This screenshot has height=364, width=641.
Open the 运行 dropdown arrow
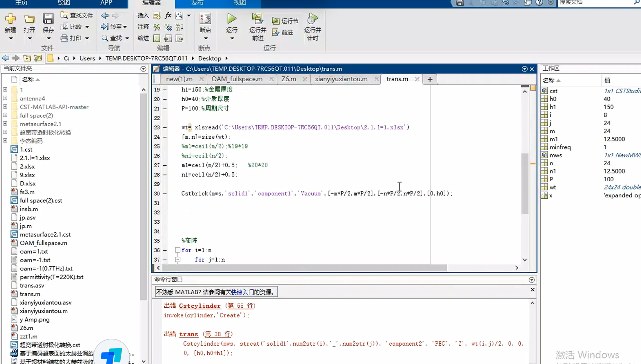pyautogui.click(x=232, y=39)
